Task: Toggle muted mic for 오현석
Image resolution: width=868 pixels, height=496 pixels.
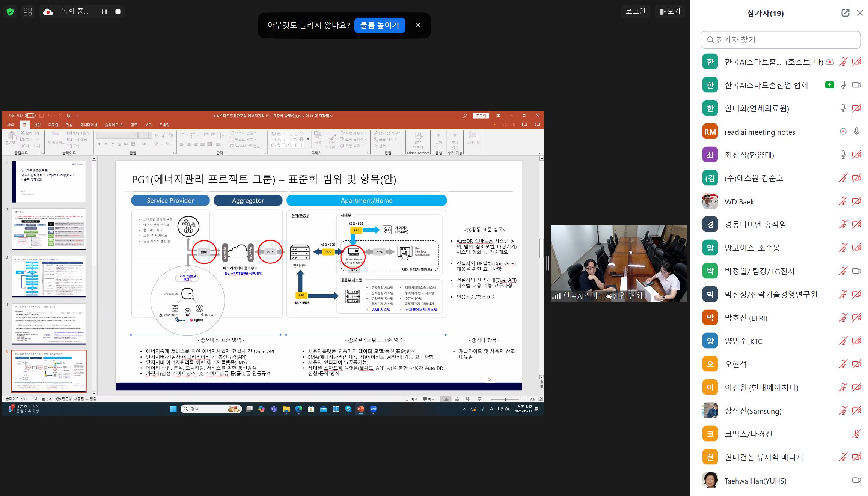Action: click(843, 364)
